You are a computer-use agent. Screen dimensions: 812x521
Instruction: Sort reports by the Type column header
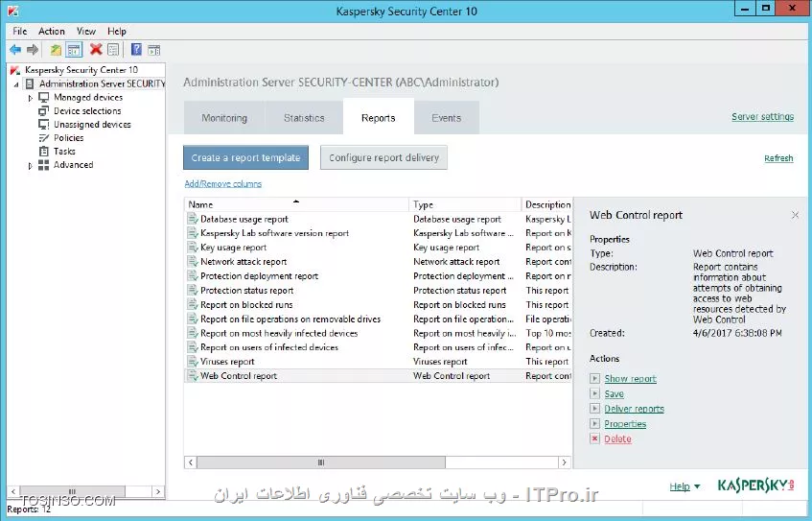(465, 204)
